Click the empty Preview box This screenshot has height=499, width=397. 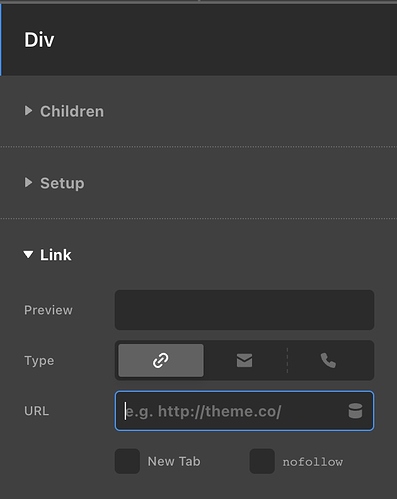pos(244,310)
